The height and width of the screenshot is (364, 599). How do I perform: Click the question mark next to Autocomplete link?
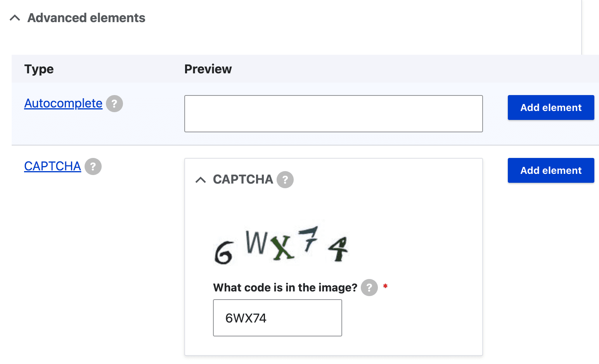[114, 104]
